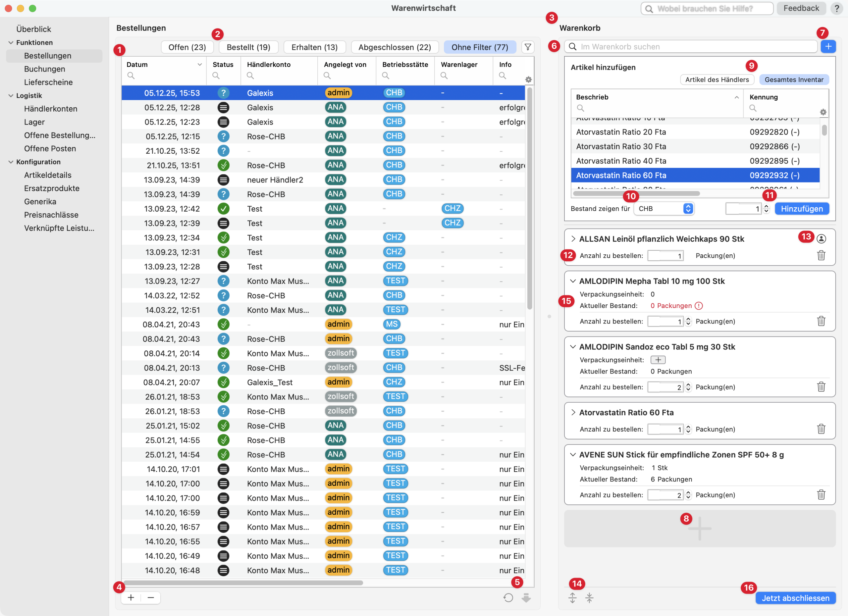Click the filter funnel icon
Image resolution: width=848 pixels, height=616 pixels.
(x=528, y=47)
